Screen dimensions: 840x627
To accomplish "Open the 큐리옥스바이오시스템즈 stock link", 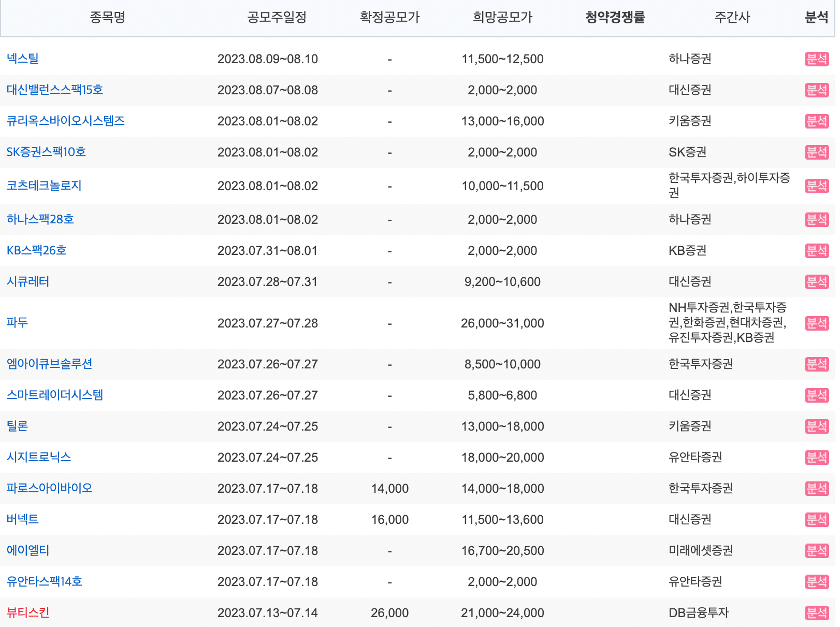I will (66, 121).
